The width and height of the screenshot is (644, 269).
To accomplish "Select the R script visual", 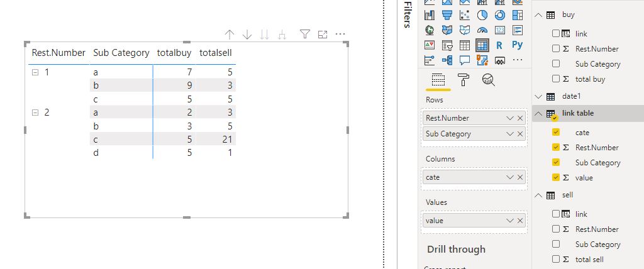I will tap(500, 45).
